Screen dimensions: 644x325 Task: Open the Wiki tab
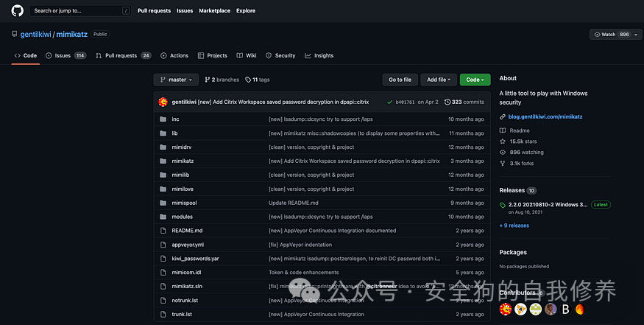click(247, 55)
